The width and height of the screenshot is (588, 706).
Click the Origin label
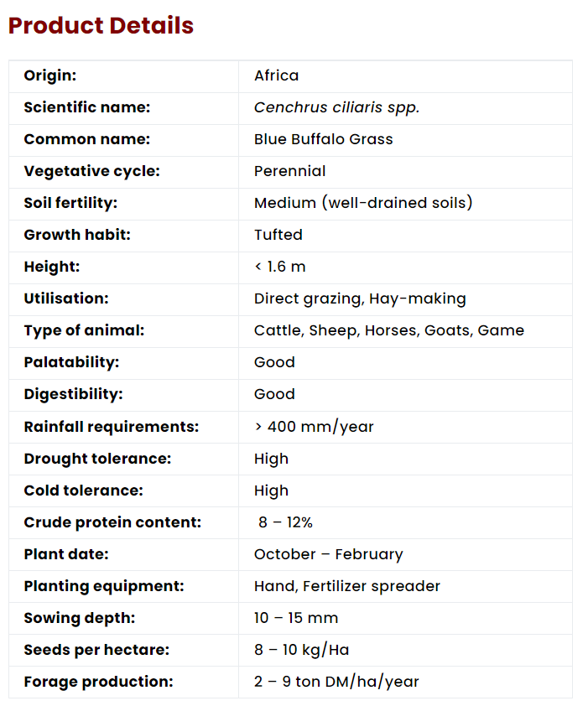coord(49,75)
